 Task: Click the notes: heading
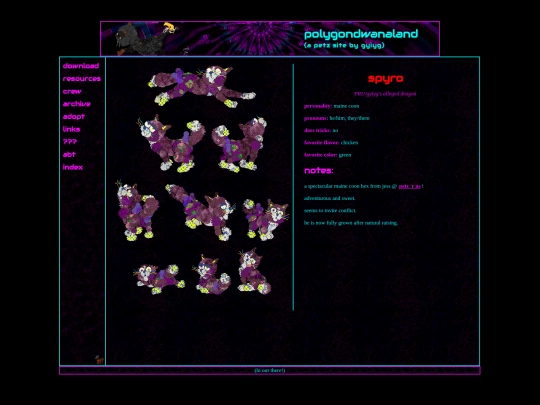point(319,170)
